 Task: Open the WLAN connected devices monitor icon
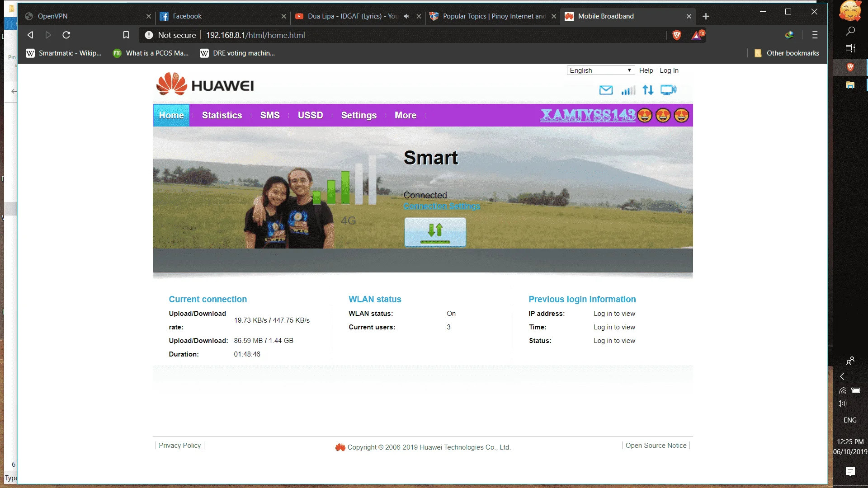click(x=668, y=90)
